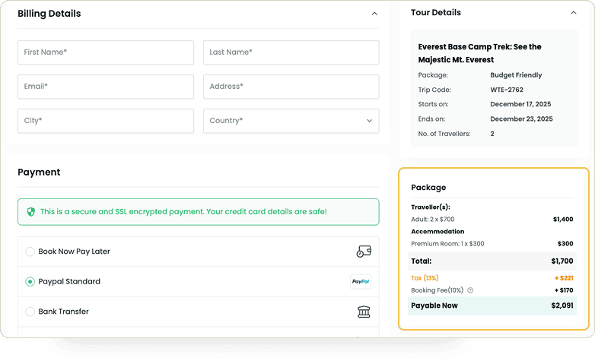Click the First Name input field

point(106,52)
